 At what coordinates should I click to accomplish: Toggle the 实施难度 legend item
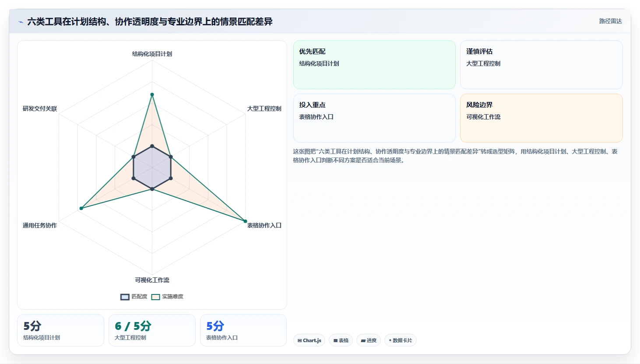click(x=167, y=297)
